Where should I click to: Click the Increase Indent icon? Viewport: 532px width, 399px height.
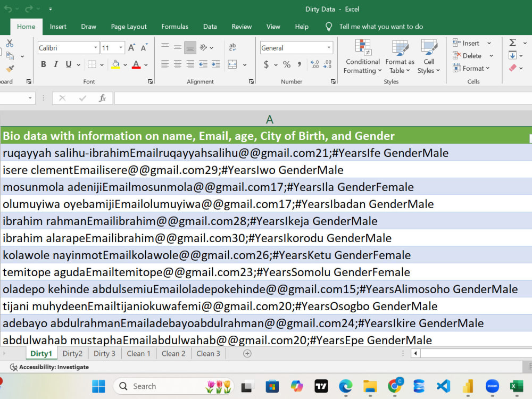[x=216, y=64]
